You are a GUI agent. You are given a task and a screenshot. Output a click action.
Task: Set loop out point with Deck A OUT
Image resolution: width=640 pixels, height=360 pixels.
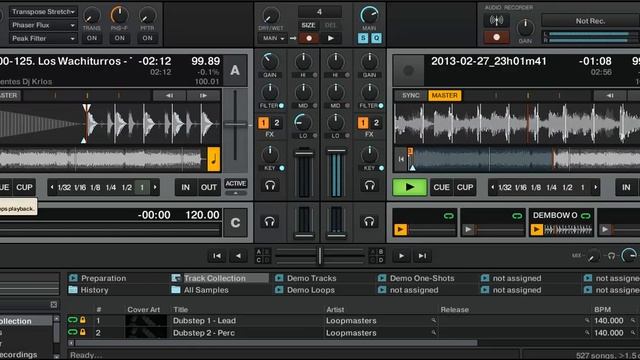(209, 187)
